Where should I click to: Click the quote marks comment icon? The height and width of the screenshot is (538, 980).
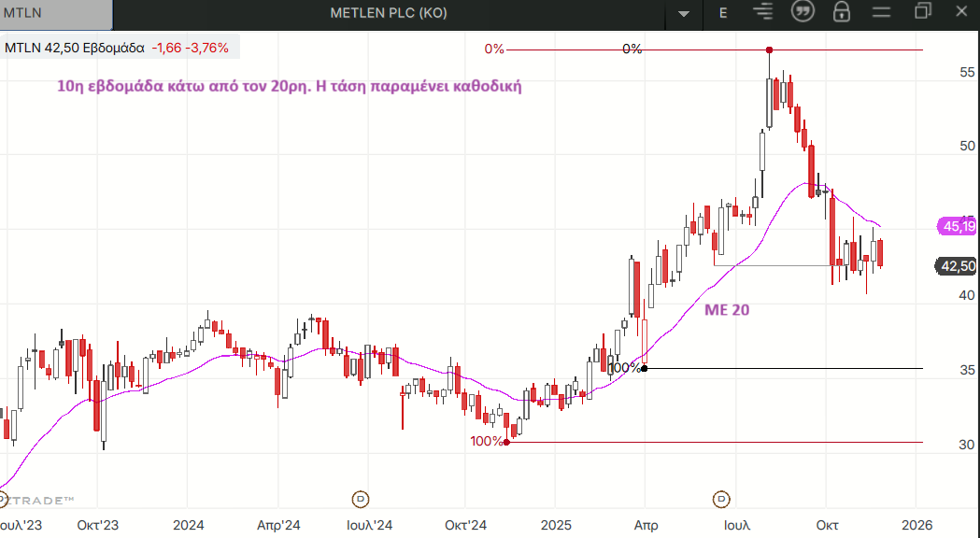coord(802,12)
